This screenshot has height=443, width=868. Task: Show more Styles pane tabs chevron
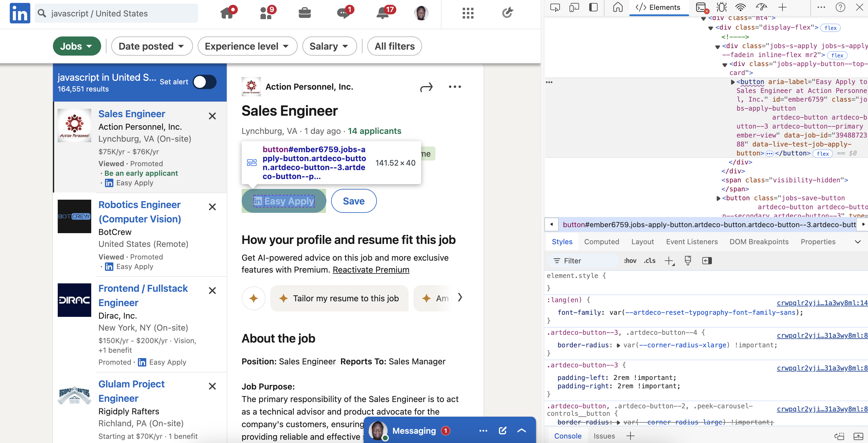coord(858,242)
